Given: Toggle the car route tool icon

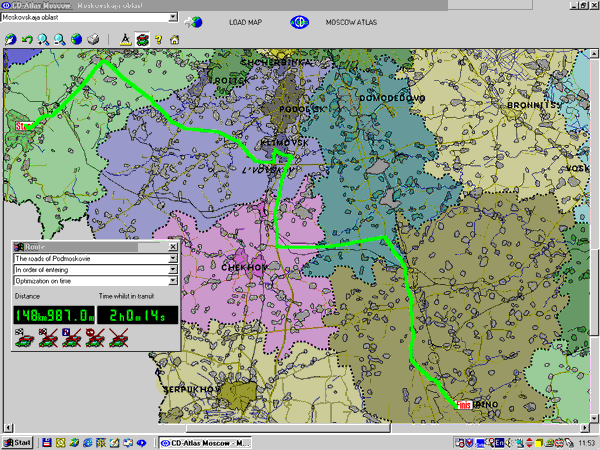Looking at the screenshot, I should pos(142,39).
